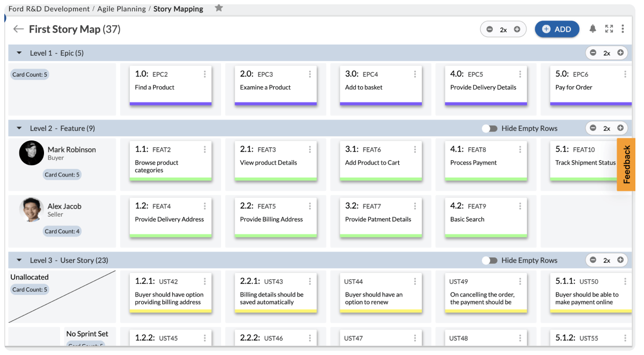Increase zoom in the Level 1 Epic row
Screen dimensions: 644x355
pos(620,53)
